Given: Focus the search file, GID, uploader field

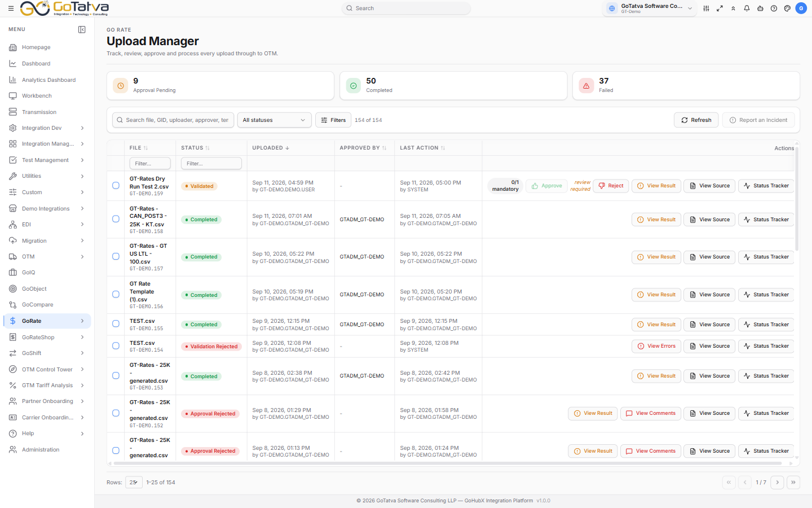Looking at the screenshot, I should [x=173, y=120].
